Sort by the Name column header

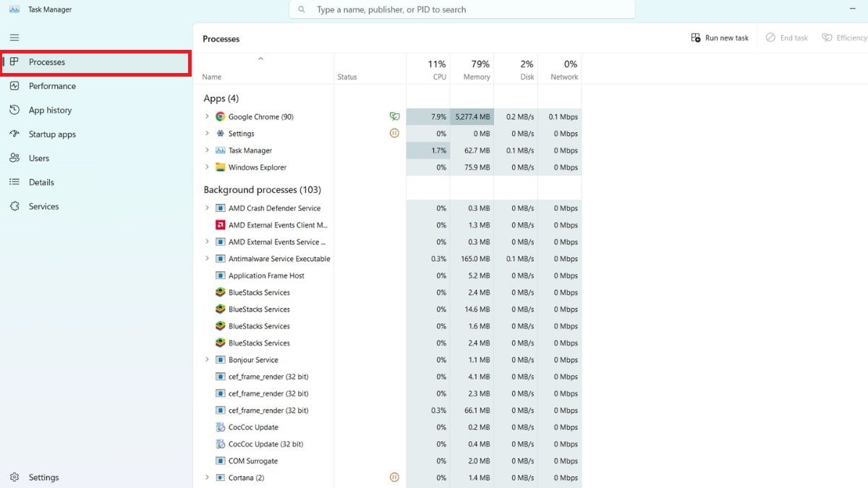coord(263,69)
